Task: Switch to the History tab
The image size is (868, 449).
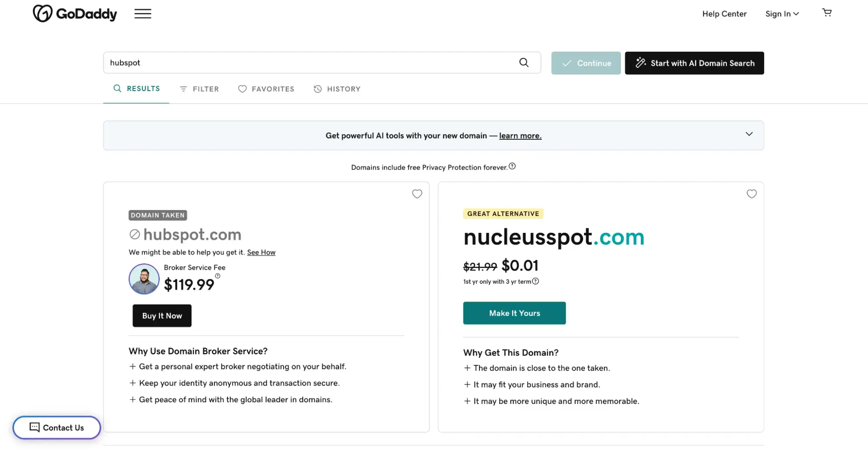Action: tap(337, 89)
